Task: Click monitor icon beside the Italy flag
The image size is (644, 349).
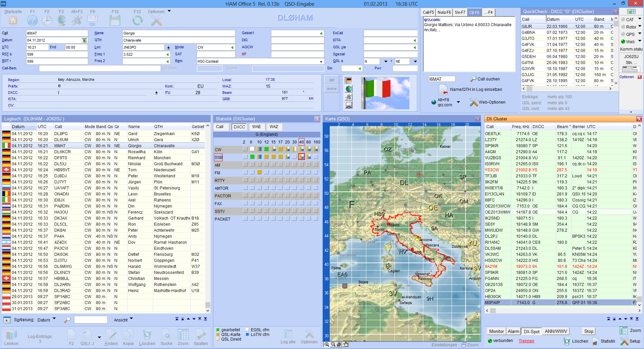Action: pyautogui.click(x=349, y=105)
